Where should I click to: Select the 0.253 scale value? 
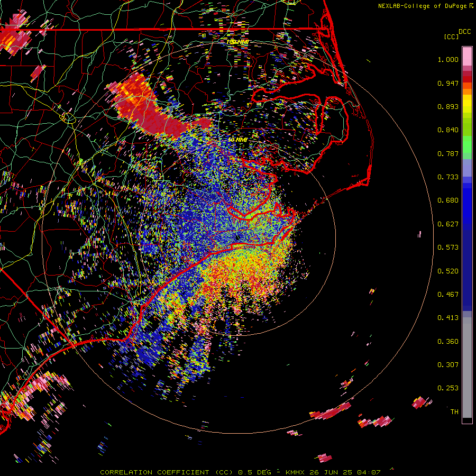[448, 388]
